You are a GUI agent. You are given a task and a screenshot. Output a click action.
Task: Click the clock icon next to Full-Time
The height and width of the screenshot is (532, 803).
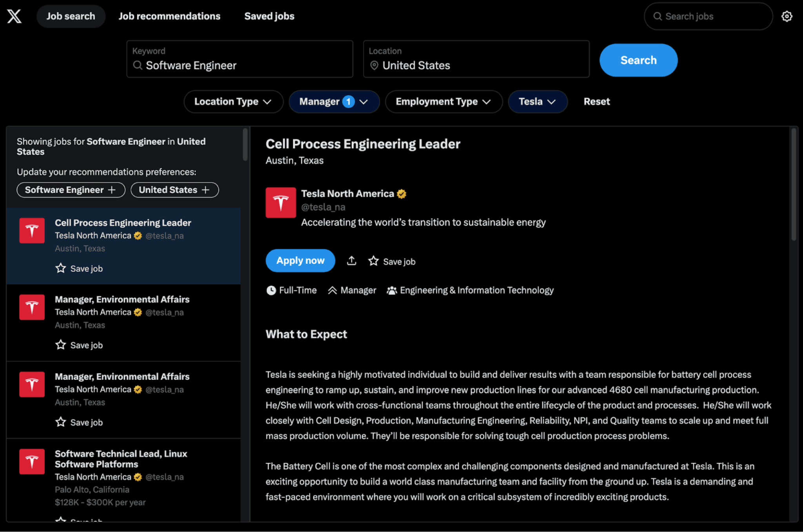click(271, 290)
